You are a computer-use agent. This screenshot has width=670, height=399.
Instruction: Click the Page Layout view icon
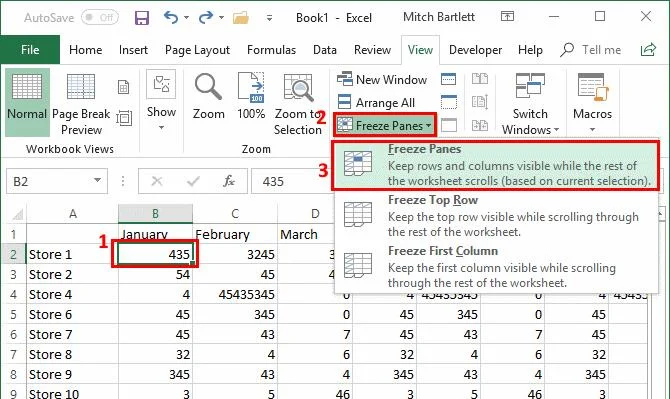pyautogui.click(x=123, y=87)
